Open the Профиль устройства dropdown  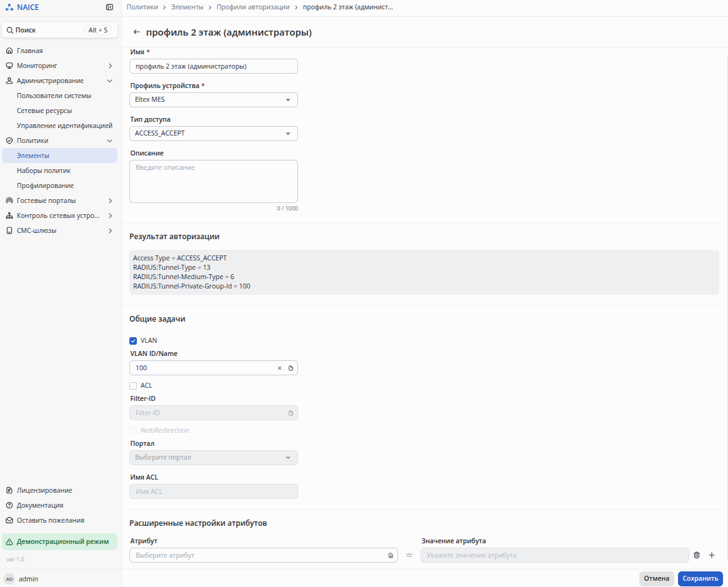coord(213,100)
